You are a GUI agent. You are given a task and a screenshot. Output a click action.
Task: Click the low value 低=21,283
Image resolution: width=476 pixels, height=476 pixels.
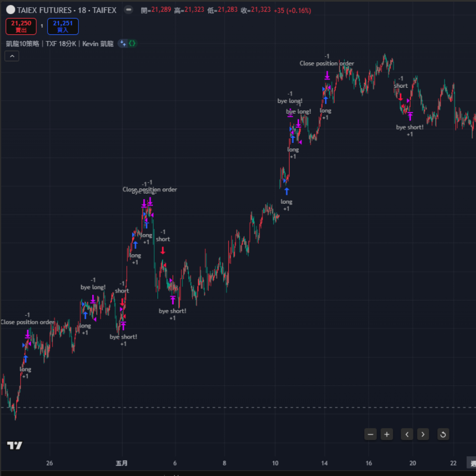[223, 10]
